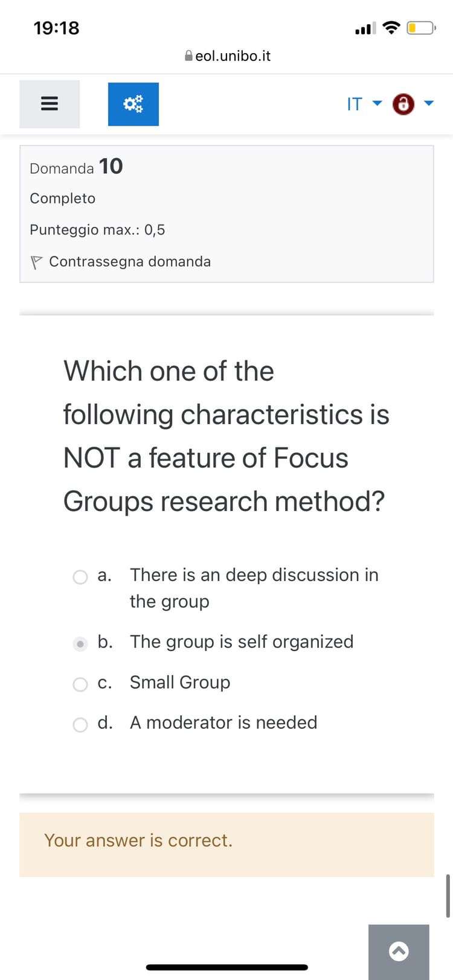This screenshot has height=980, width=453.
Task: Expand the user menu arrow beside avatar
Action: tap(429, 103)
